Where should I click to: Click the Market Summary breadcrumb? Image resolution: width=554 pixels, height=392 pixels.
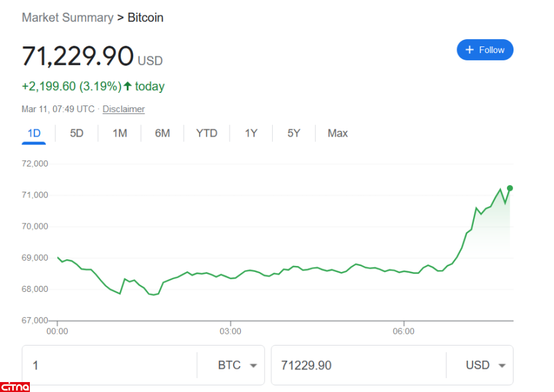point(67,18)
